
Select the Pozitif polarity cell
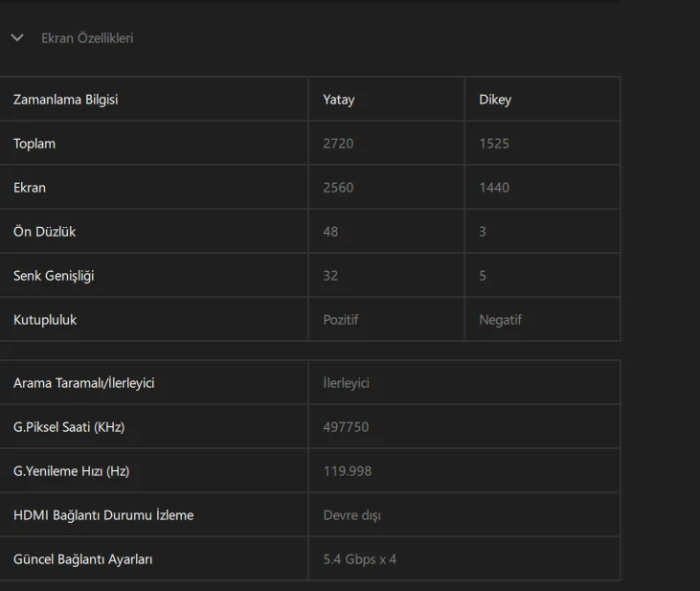(341, 320)
